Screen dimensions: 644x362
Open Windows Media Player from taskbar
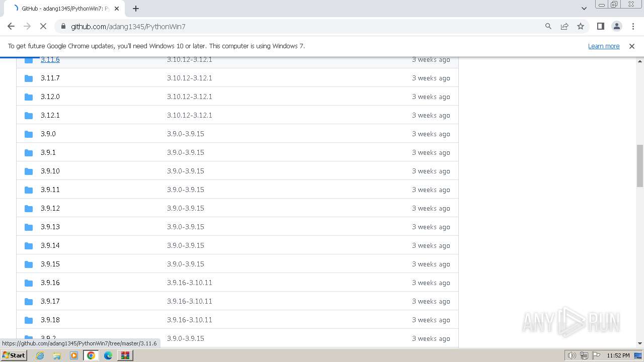(x=74, y=355)
